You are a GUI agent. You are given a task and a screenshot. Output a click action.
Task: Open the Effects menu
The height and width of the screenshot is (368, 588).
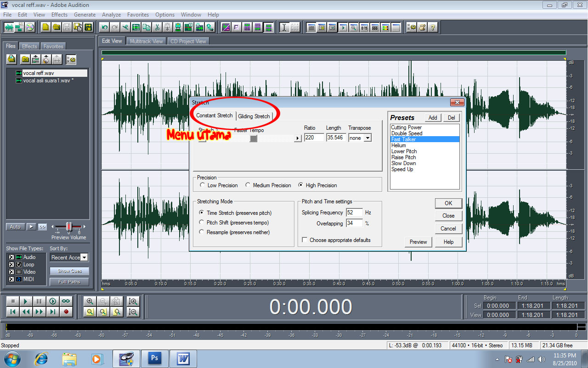coord(60,15)
